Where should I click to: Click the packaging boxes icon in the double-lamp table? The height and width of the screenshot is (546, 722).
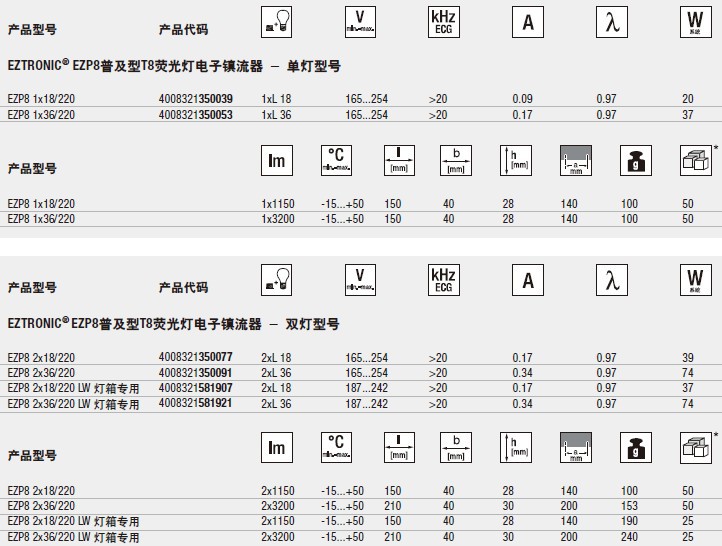pos(694,449)
